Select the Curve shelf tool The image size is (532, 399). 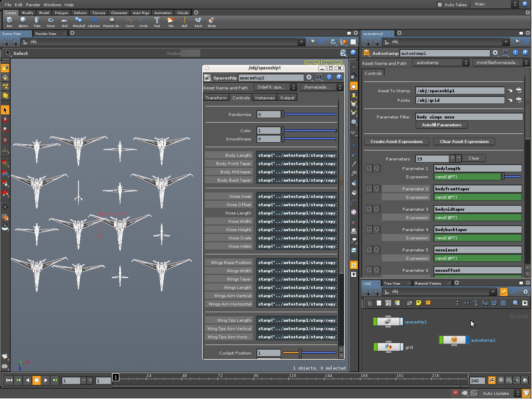point(130,22)
